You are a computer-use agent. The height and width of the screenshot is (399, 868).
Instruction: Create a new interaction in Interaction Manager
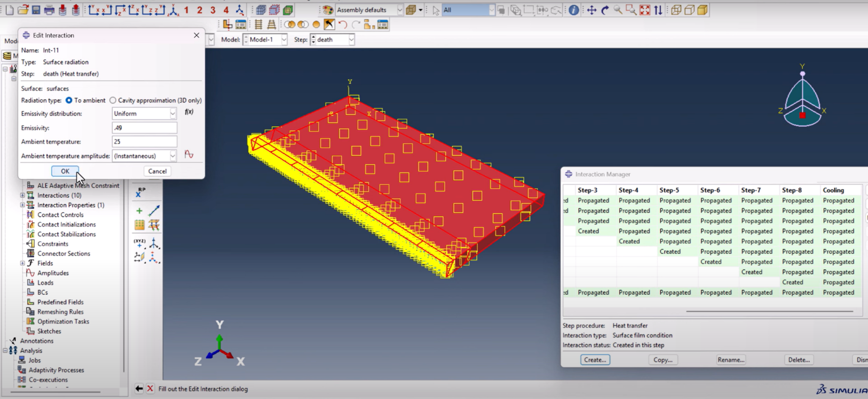click(x=594, y=360)
